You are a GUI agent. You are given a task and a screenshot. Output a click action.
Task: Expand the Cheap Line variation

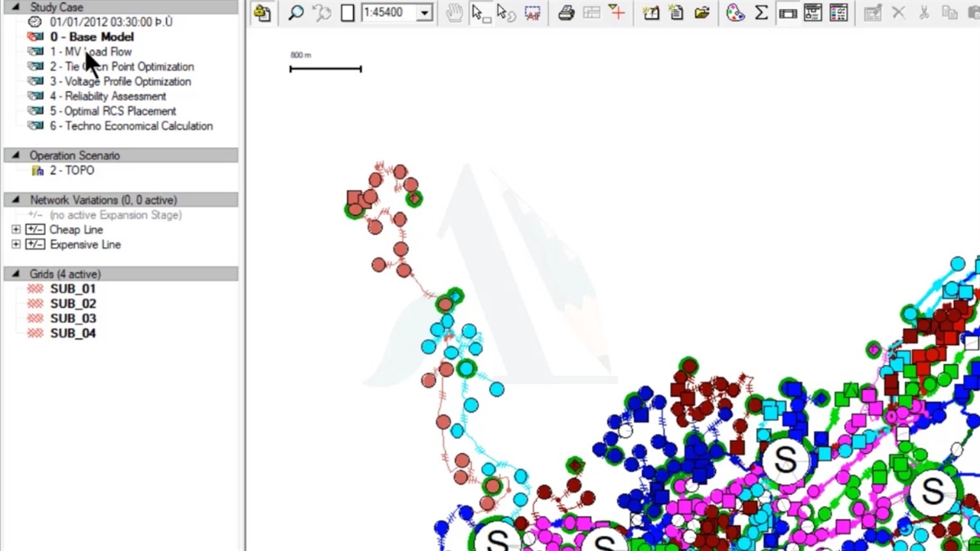[16, 230]
